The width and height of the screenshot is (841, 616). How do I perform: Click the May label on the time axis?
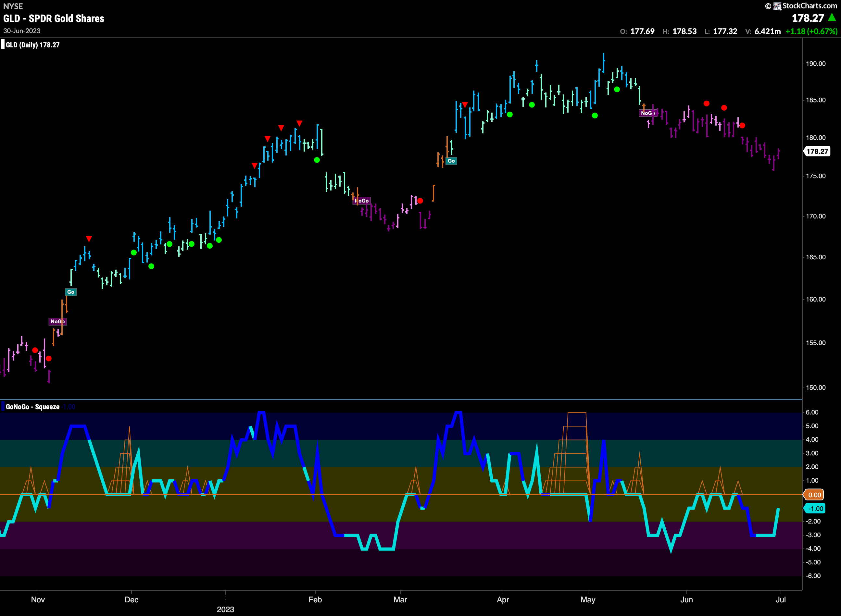588,599
